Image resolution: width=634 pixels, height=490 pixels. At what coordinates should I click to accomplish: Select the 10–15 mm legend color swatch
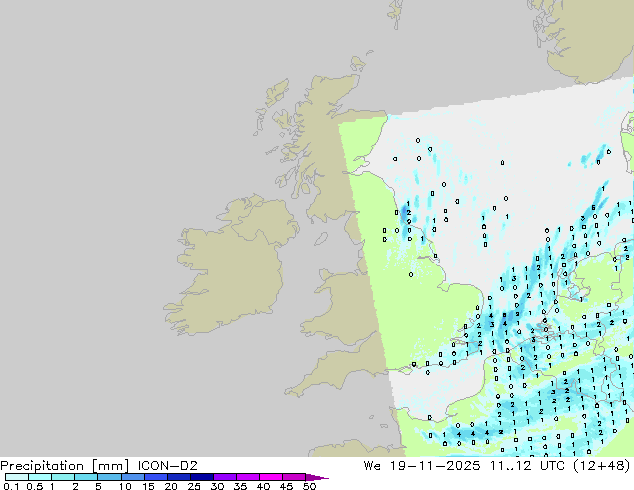[x=134, y=477]
